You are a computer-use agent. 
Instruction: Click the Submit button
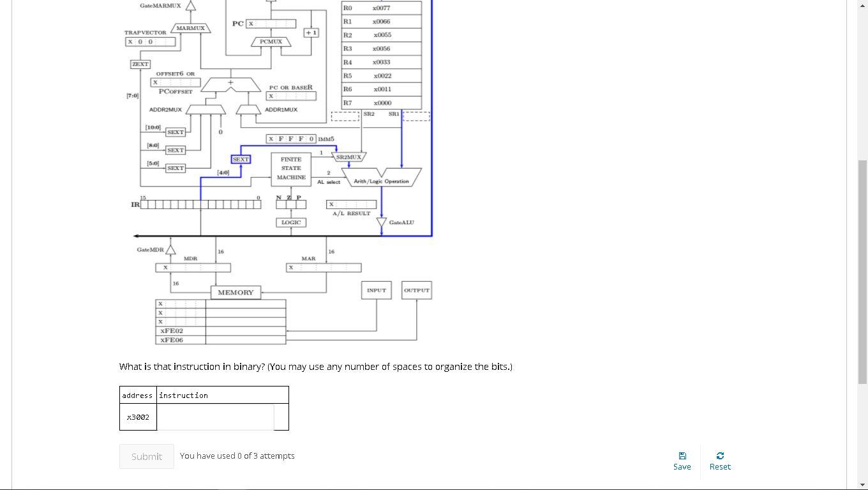click(x=146, y=456)
